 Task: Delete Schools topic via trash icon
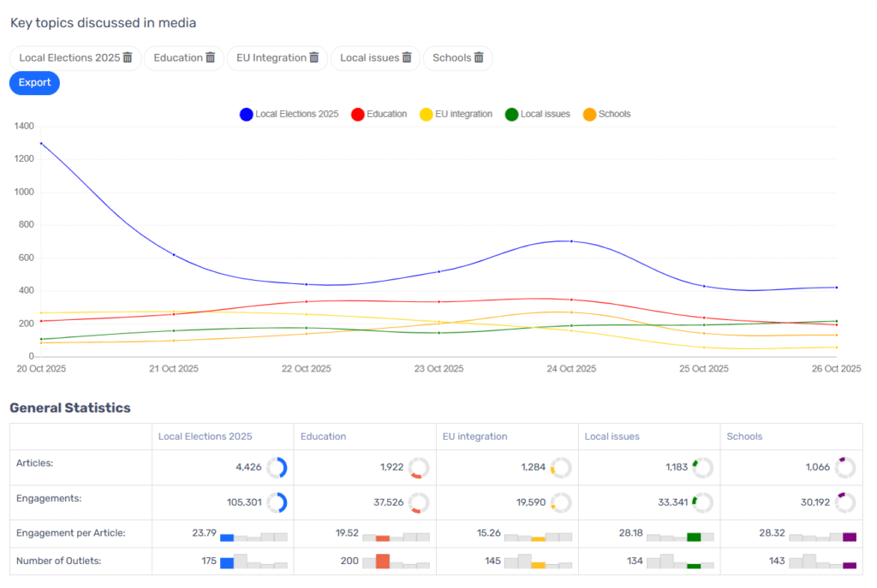click(x=479, y=57)
